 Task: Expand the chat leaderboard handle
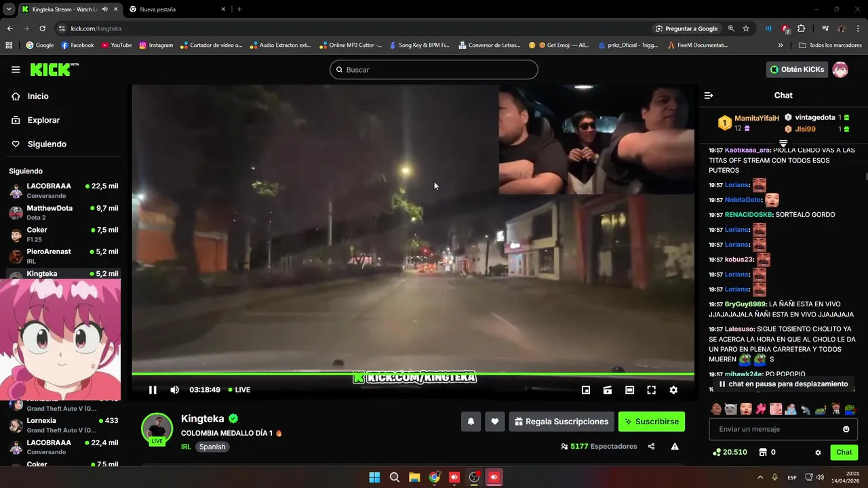(x=783, y=144)
